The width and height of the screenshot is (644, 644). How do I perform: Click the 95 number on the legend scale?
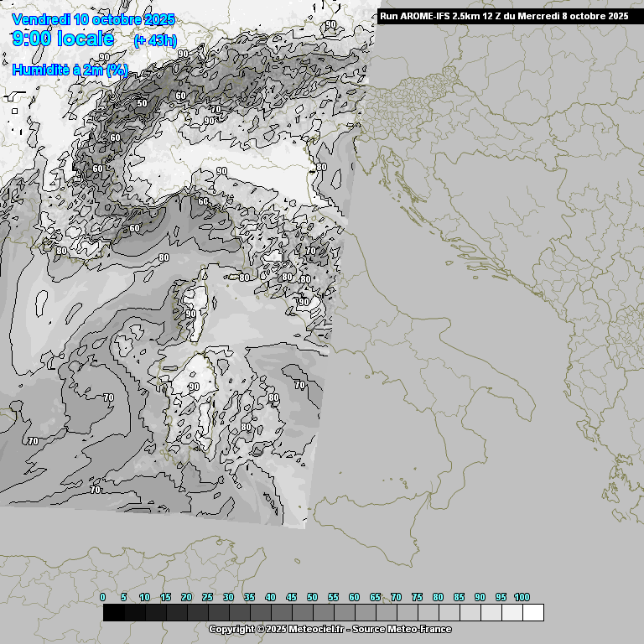(501, 597)
